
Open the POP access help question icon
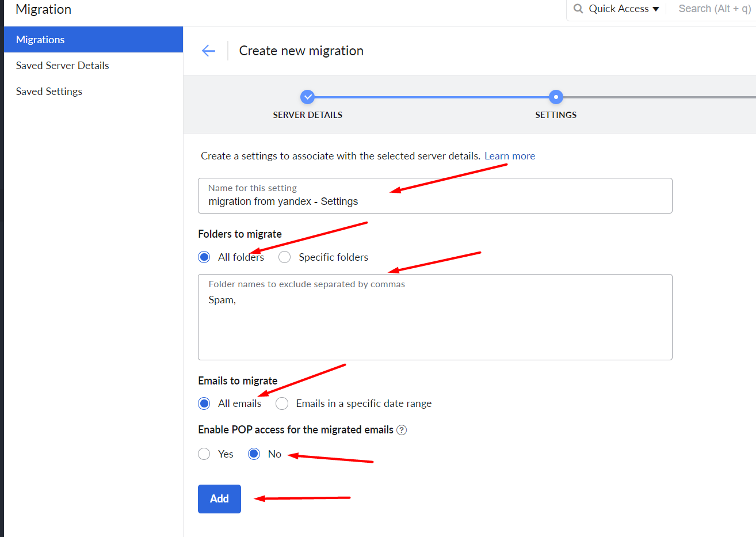pyautogui.click(x=402, y=430)
